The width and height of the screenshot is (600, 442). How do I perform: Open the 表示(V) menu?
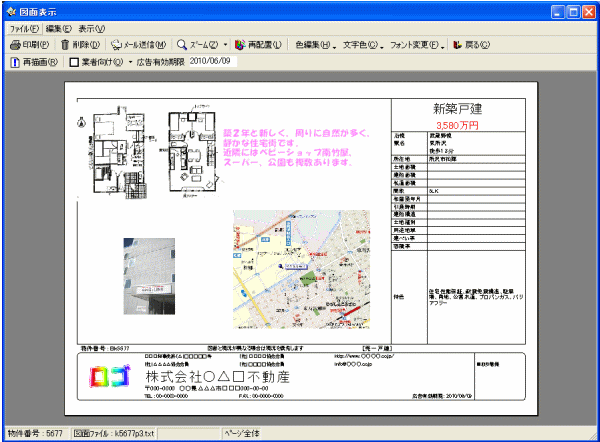[91, 29]
